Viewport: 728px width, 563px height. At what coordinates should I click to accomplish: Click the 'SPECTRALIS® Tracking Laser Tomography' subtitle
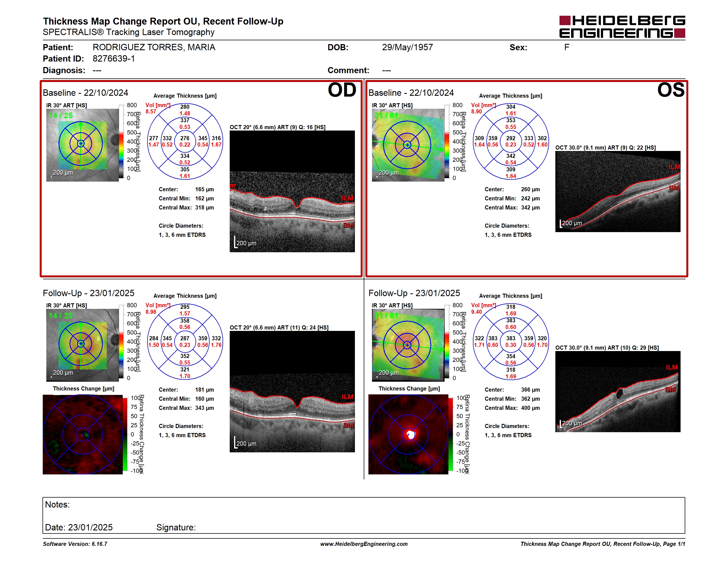point(128,32)
